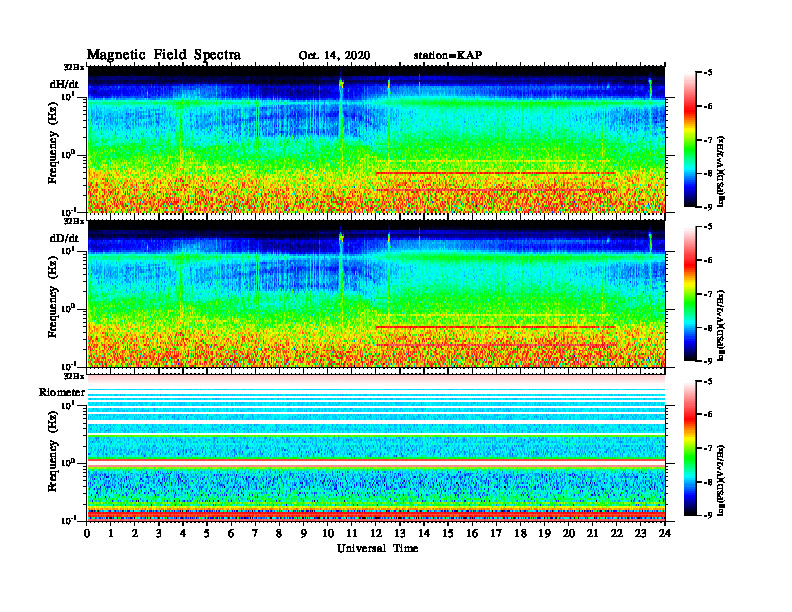Click inside the dH/dt spectrogram plot
The image size is (792, 612).
tap(376, 139)
